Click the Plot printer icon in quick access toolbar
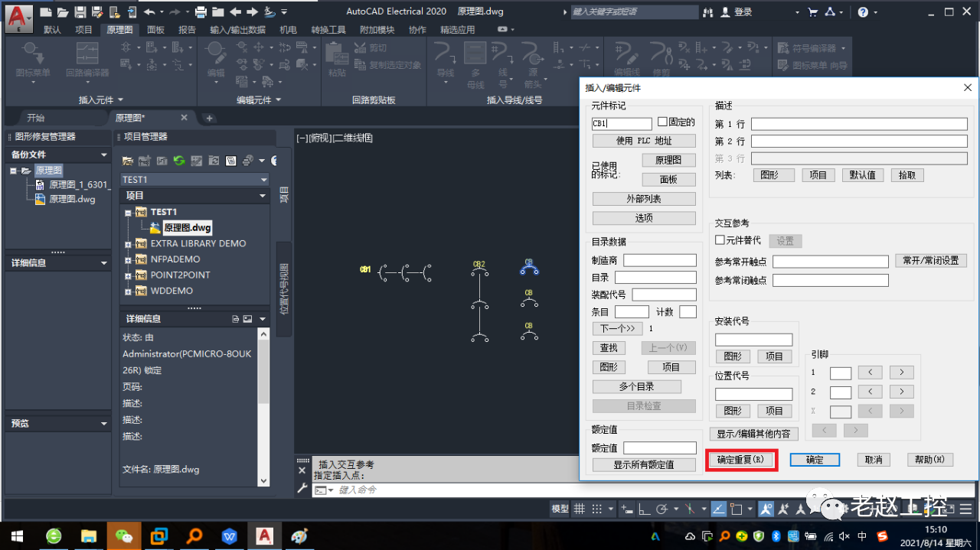 pos(201,12)
